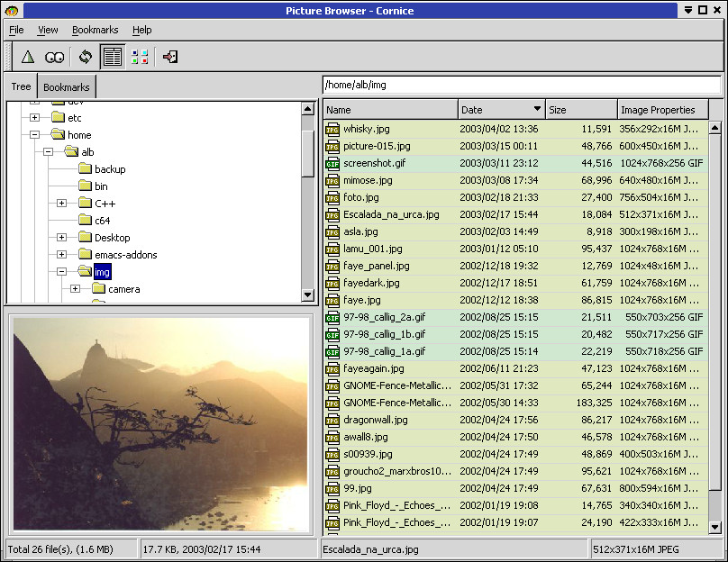Sort by the Size column header

[581, 110]
